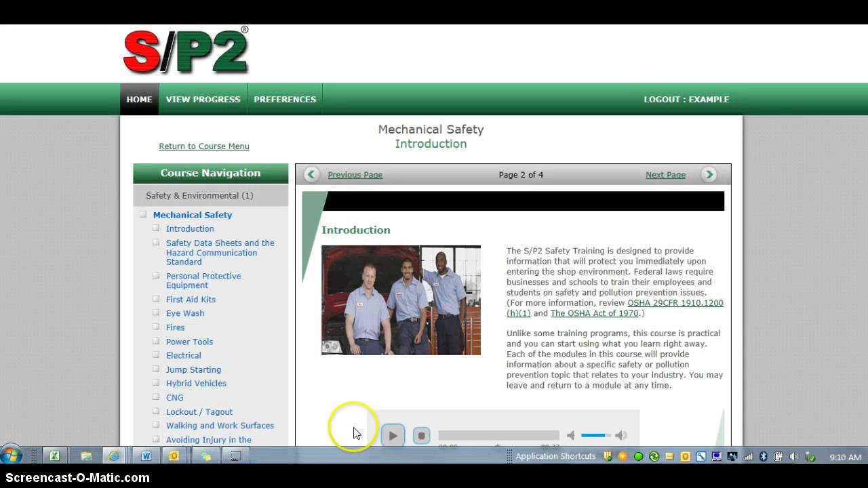Click the Next Page link
The height and width of the screenshot is (488, 868).
click(x=665, y=175)
